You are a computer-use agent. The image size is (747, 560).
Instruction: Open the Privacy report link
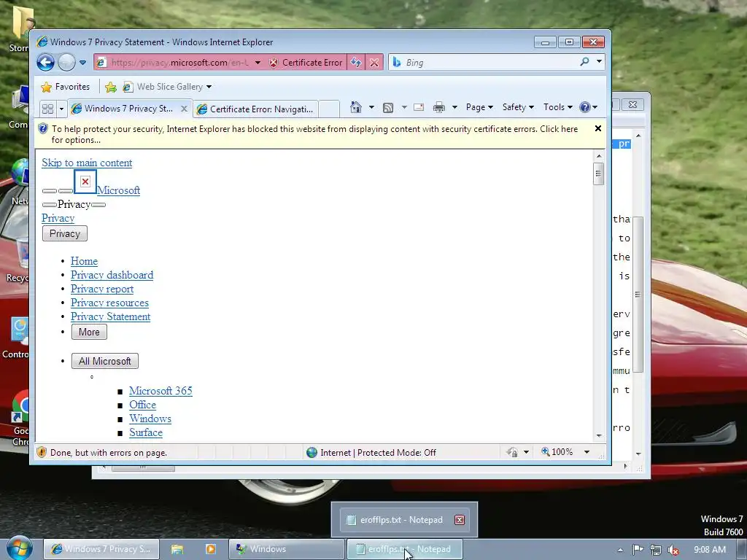(x=102, y=289)
